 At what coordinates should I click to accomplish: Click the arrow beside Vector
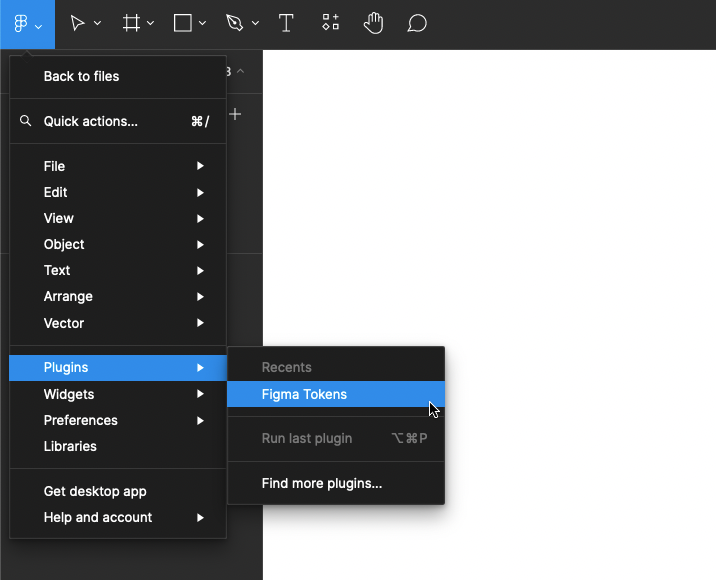pos(200,323)
